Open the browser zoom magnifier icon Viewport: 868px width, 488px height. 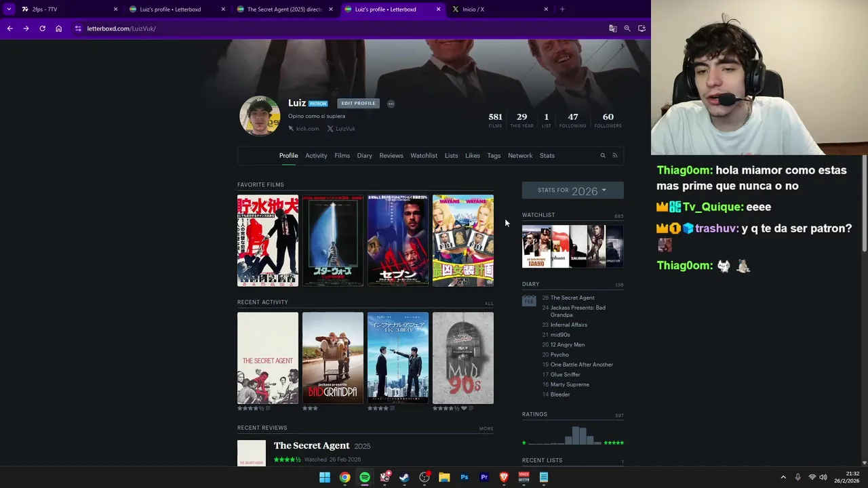627,28
